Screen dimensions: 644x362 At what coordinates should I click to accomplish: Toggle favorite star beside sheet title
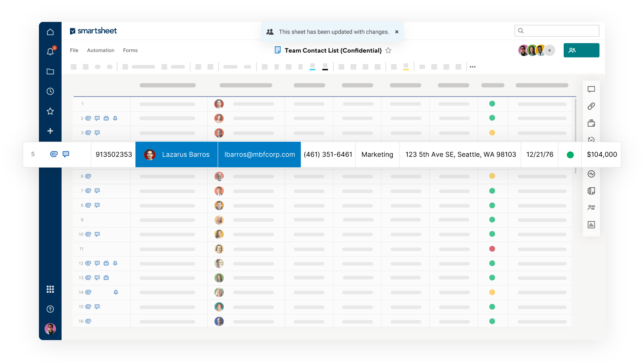[x=388, y=50]
